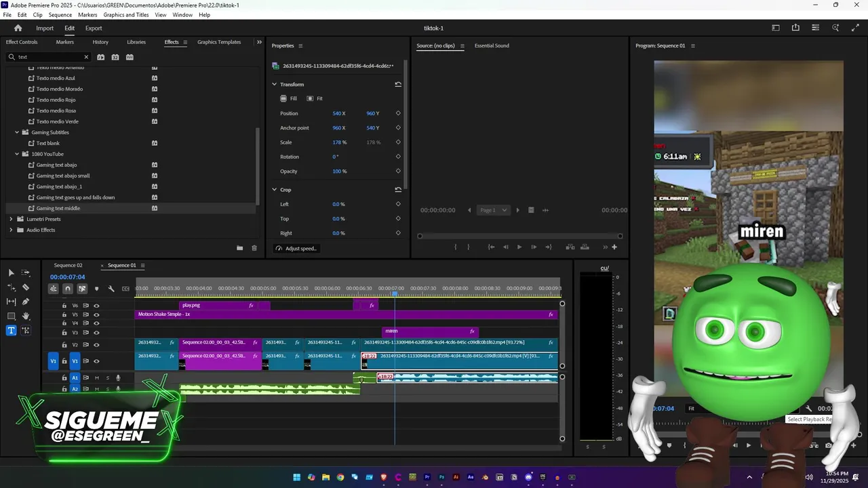Select the Rectangle tool
The width and height of the screenshot is (868, 488).
coord(11,317)
